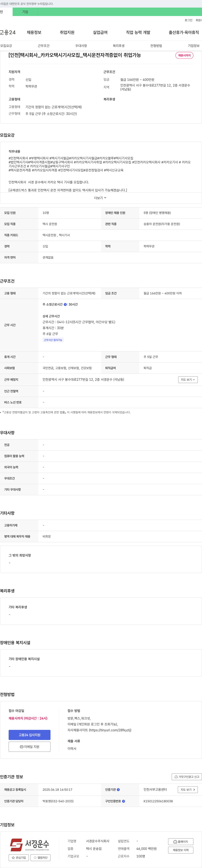Image resolution: width=202 pixels, height=868 pixels.
Task: Click the 열람차단 button
Action: [x=40, y=857]
